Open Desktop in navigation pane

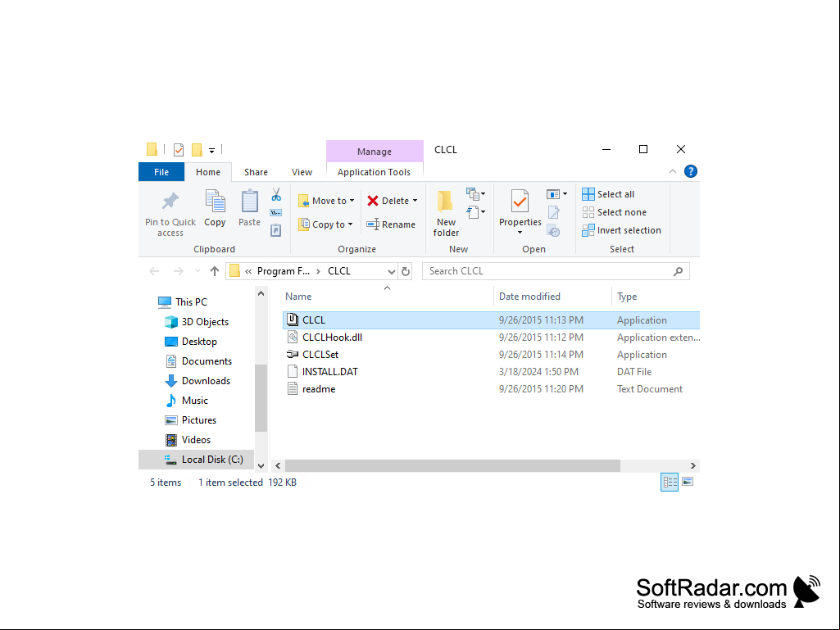191,342
